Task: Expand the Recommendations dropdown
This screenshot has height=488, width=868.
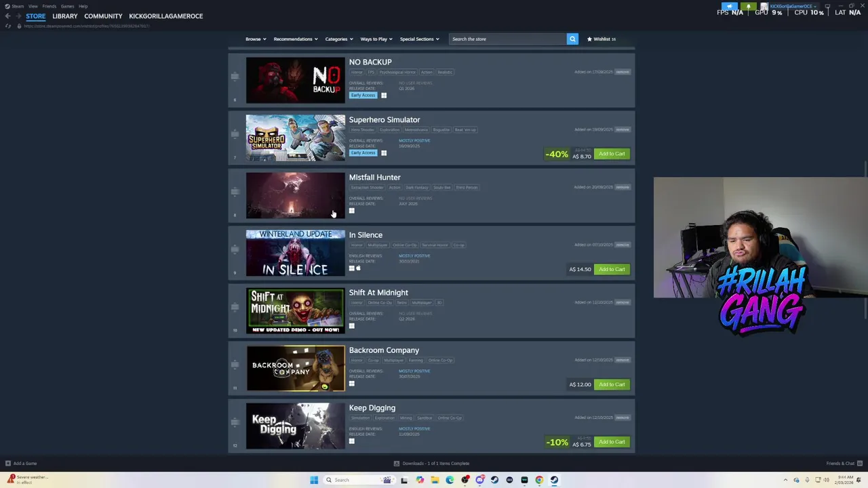Action: click(296, 39)
